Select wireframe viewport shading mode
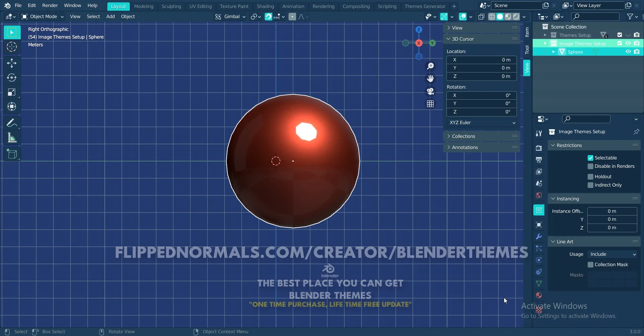 click(x=492, y=17)
